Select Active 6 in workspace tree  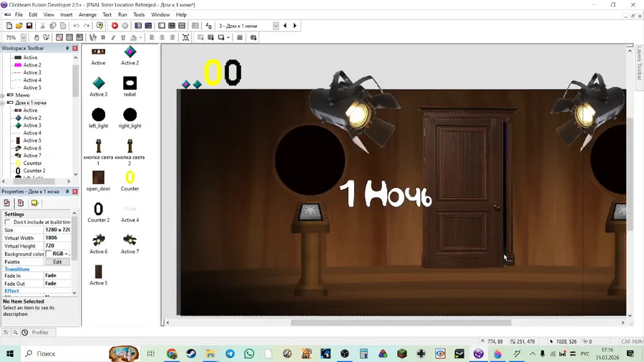pos(32,148)
